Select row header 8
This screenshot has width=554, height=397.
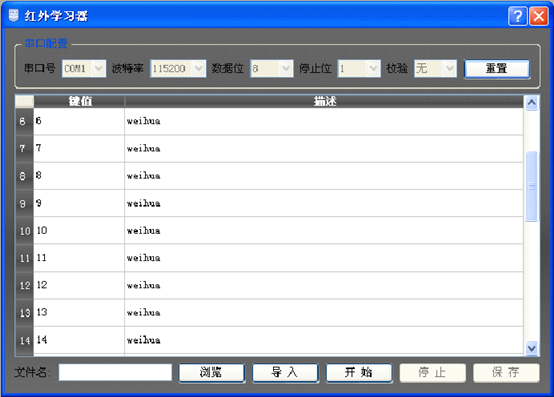click(x=24, y=176)
